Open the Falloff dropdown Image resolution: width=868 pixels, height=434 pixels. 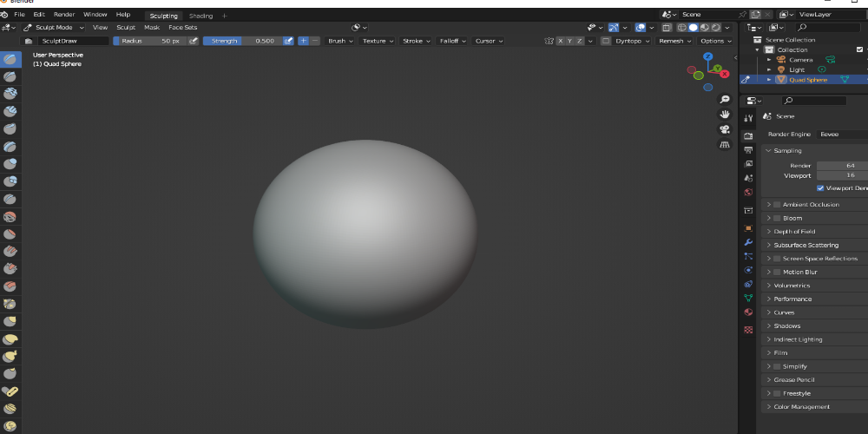(x=452, y=41)
